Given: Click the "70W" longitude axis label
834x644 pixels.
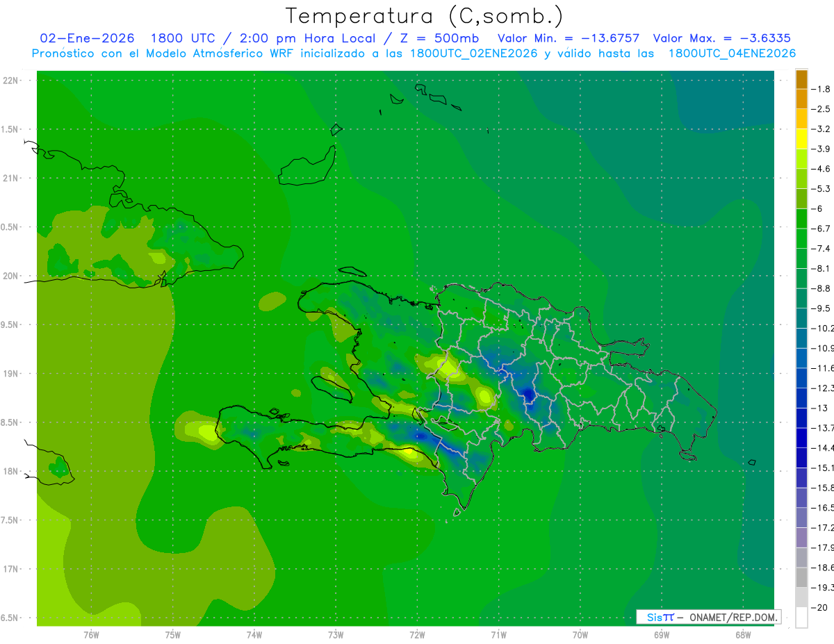Looking at the screenshot, I should 580,635.
